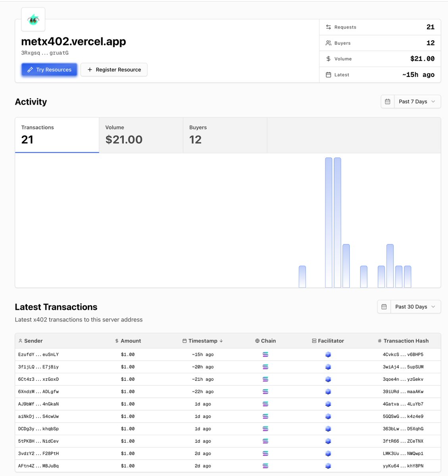Click the ~22h ago timestamp cell
The image size is (448, 476).
coord(203,392)
